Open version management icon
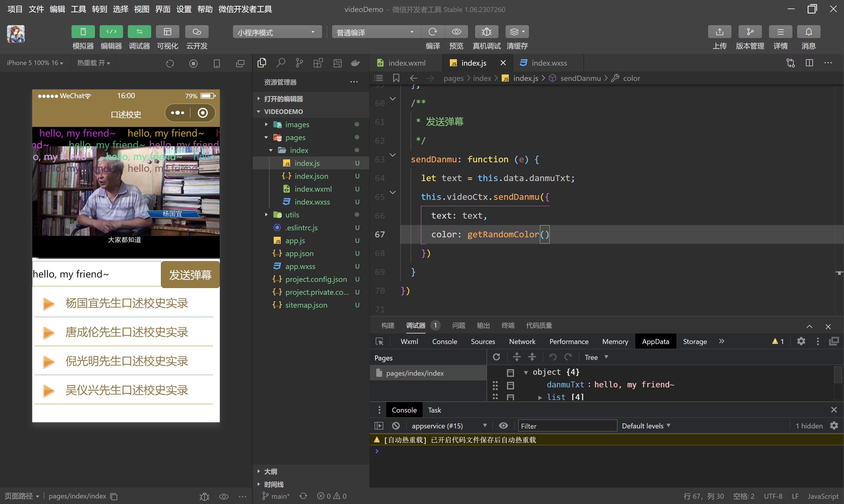Viewport: 844px width, 504px height. pyautogui.click(x=750, y=32)
